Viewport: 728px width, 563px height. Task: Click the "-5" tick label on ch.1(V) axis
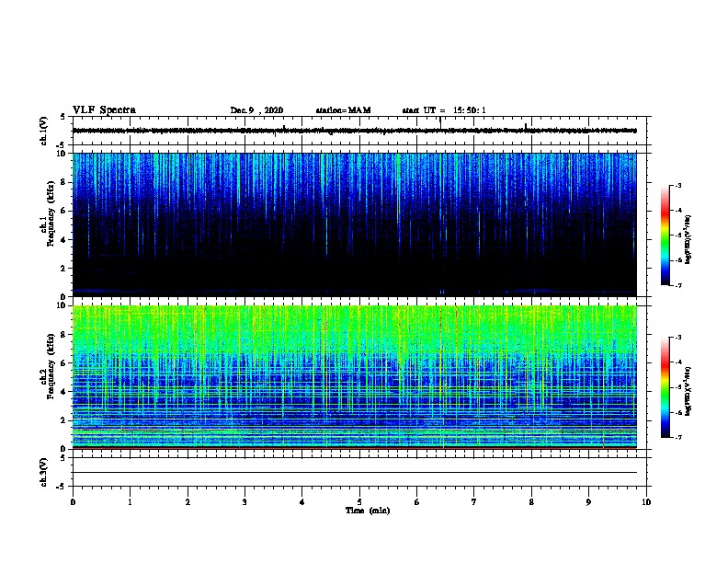point(62,145)
